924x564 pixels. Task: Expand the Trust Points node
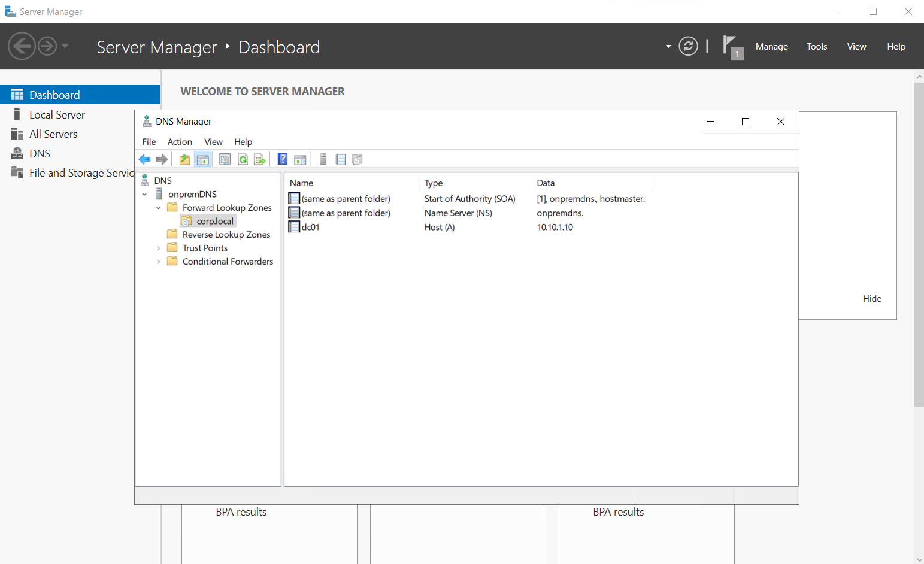(158, 248)
